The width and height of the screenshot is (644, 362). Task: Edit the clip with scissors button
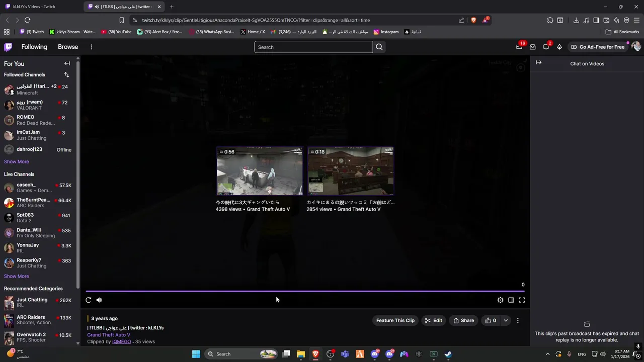coord(433,320)
